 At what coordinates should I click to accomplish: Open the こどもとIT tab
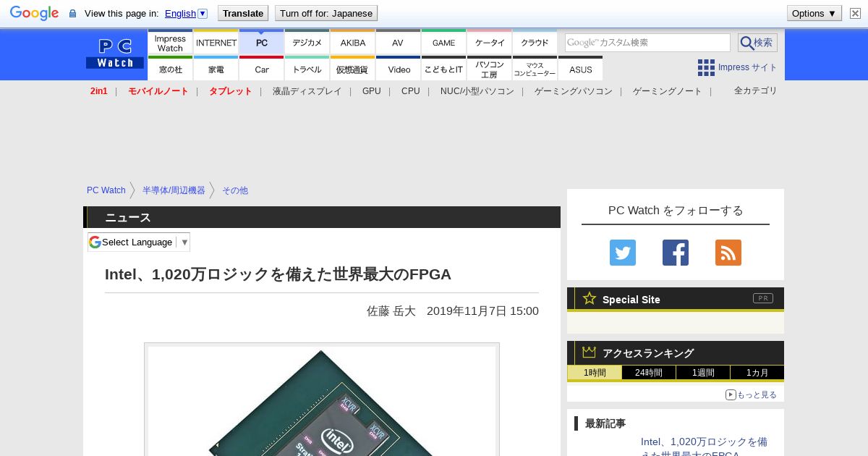[444, 69]
